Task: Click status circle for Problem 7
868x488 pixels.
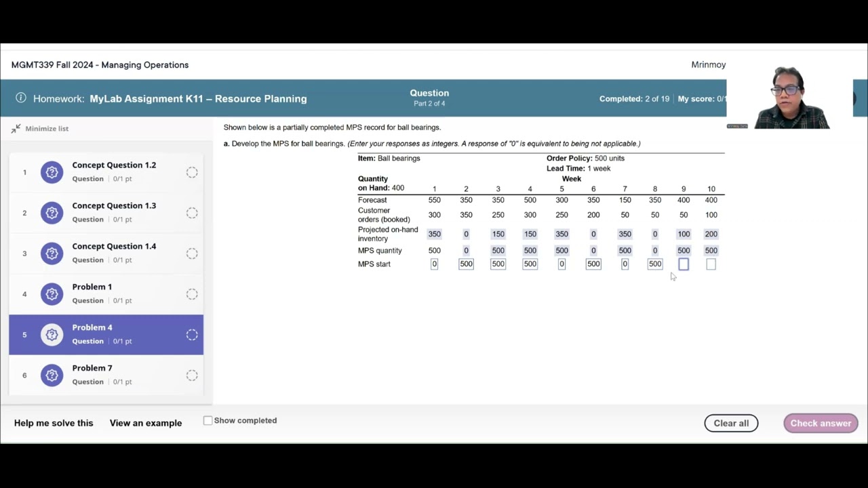Action: coord(192,375)
